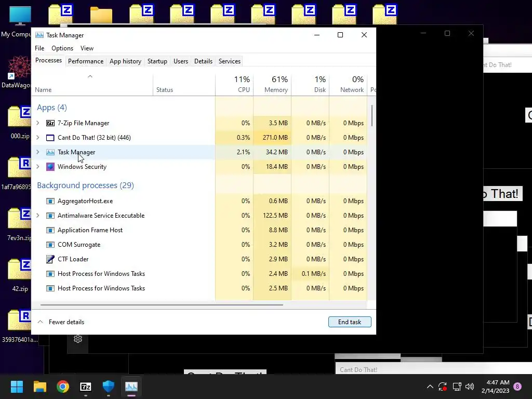Open the View menu

pos(87,48)
